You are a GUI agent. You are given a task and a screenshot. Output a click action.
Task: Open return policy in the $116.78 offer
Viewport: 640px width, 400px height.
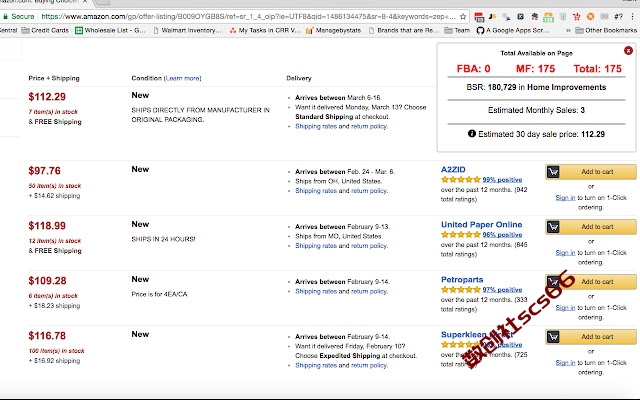(x=369, y=366)
